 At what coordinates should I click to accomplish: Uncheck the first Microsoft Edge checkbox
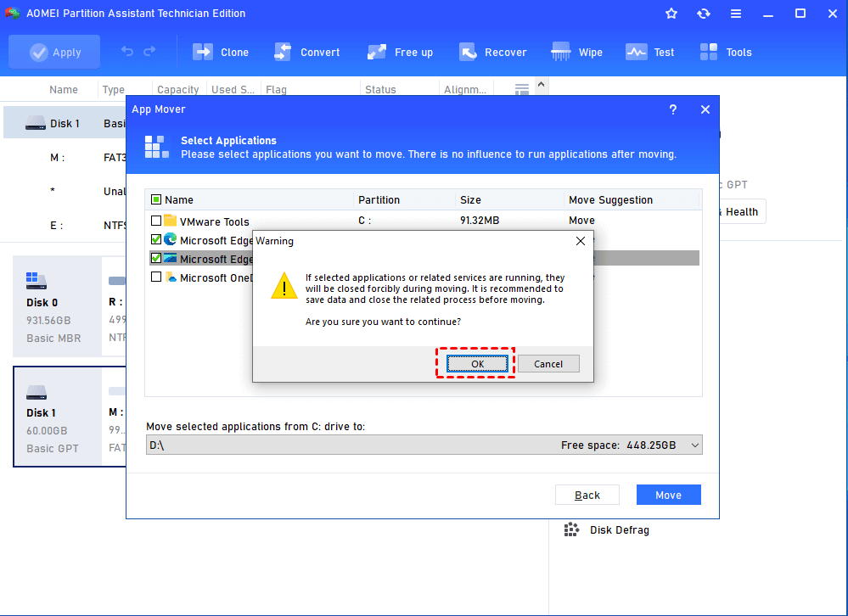pyautogui.click(x=156, y=240)
